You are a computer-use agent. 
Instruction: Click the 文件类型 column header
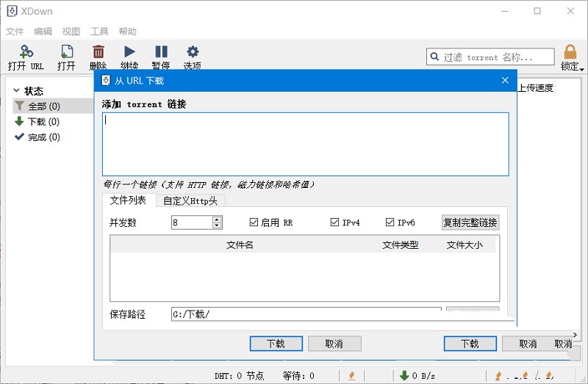[400, 244]
